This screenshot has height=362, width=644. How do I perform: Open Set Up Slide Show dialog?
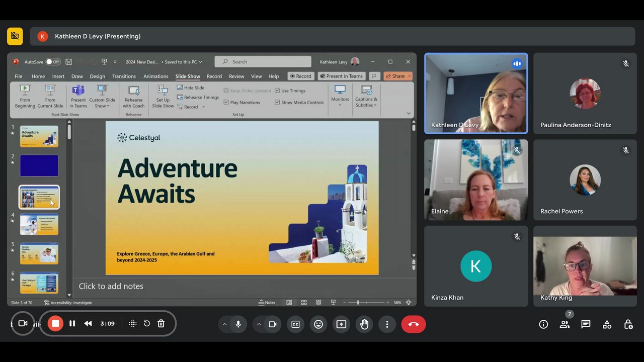coord(163,96)
